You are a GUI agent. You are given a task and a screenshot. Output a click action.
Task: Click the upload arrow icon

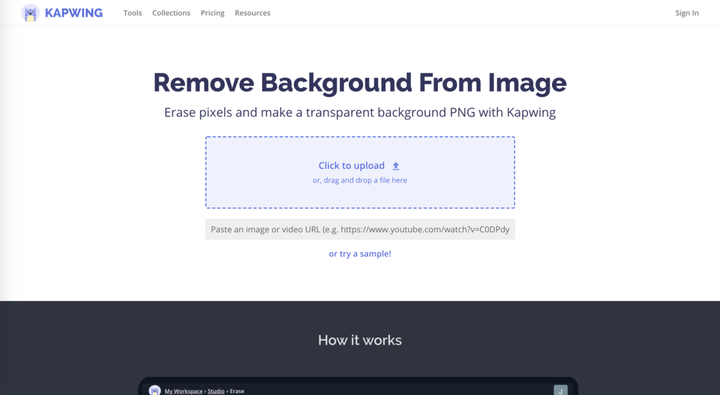(396, 166)
